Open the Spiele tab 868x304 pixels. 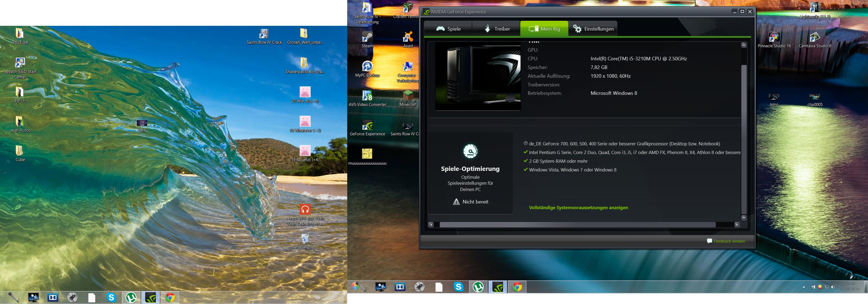tap(448, 29)
